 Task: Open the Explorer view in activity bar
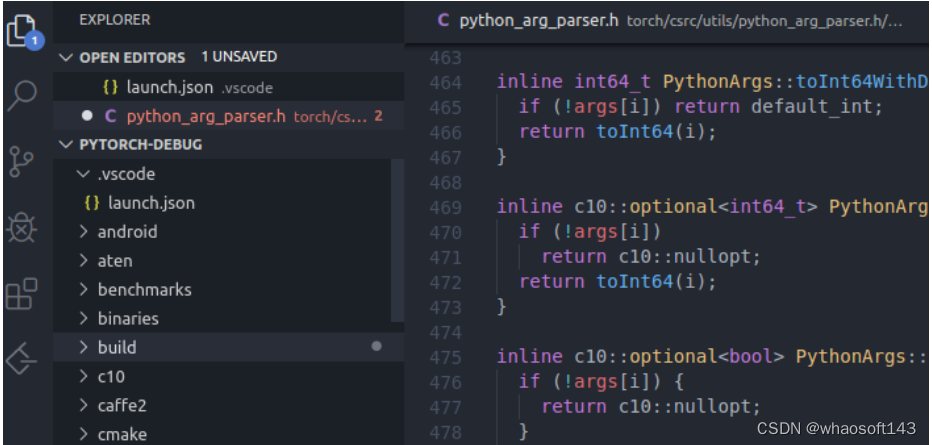tap(24, 31)
